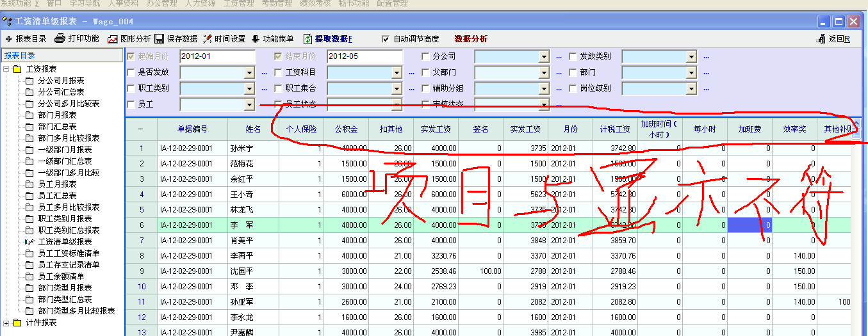Check the 是否发放 filter checkbox
Screen dimensions: 868x336
point(131,72)
